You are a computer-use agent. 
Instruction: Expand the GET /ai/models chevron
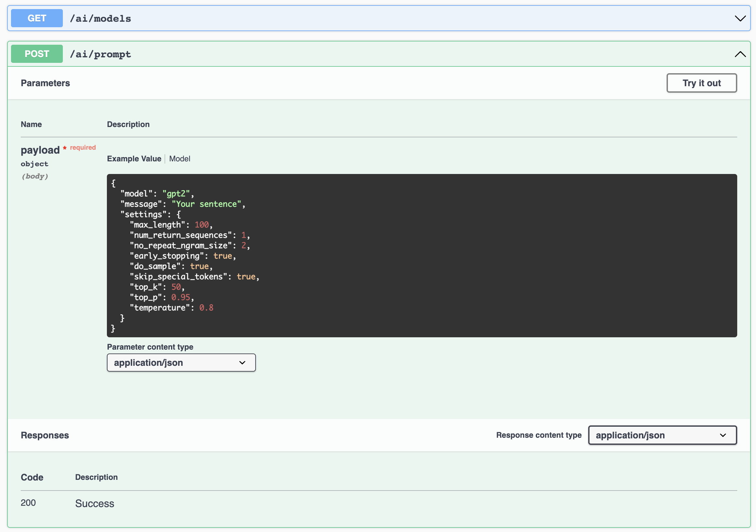(x=740, y=18)
